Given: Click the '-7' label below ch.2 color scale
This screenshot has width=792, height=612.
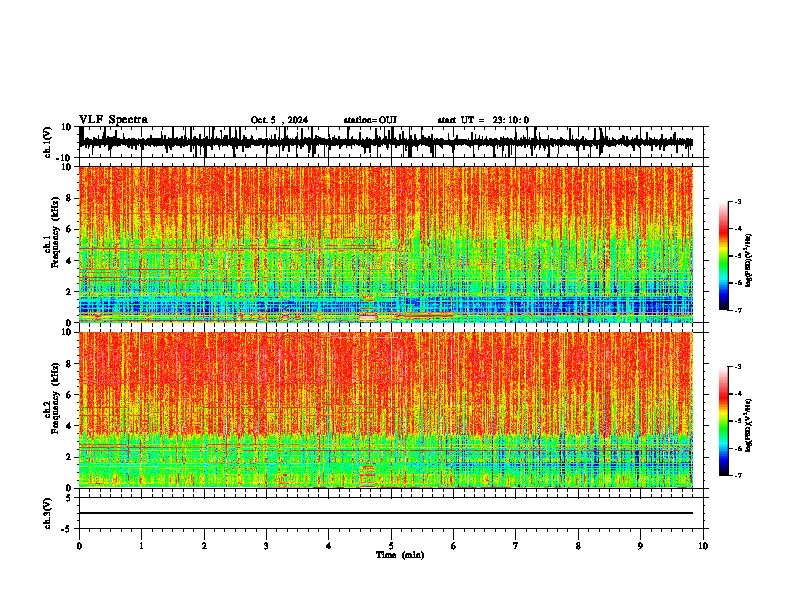Looking at the screenshot, I should click(x=738, y=475).
